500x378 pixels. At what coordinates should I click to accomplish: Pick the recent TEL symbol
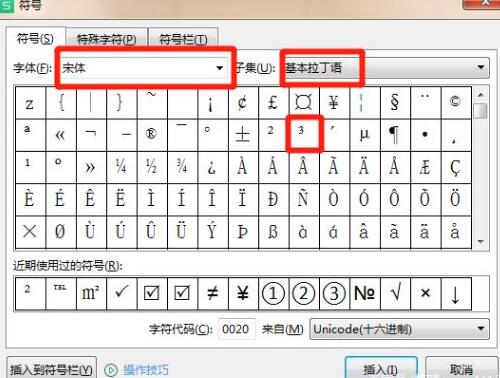point(61,293)
